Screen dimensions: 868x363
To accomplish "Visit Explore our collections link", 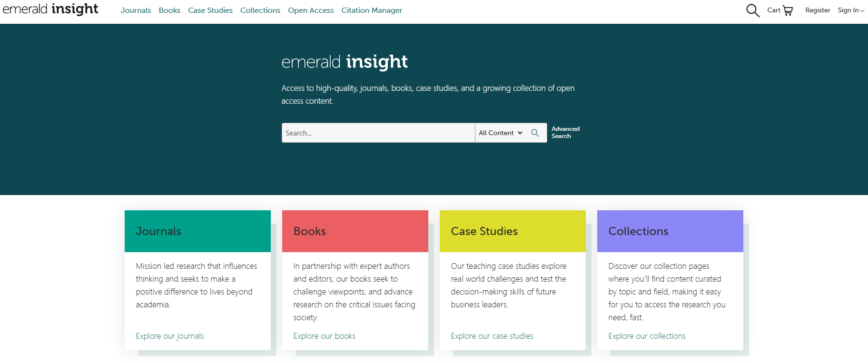I will pos(647,336).
